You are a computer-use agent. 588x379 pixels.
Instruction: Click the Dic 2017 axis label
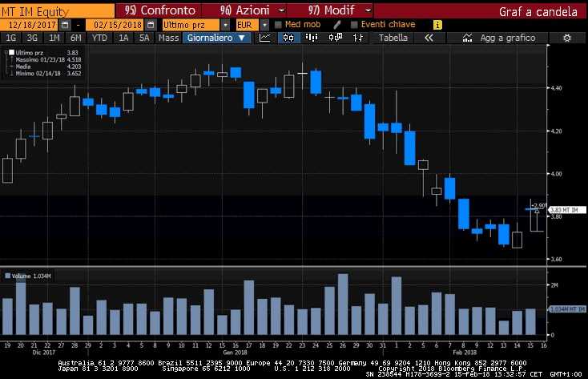coord(43,353)
